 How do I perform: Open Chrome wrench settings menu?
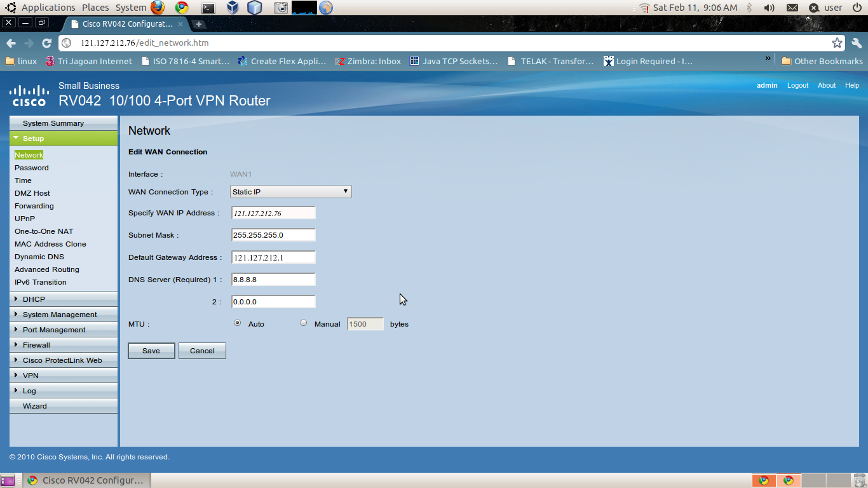point(856,43)
